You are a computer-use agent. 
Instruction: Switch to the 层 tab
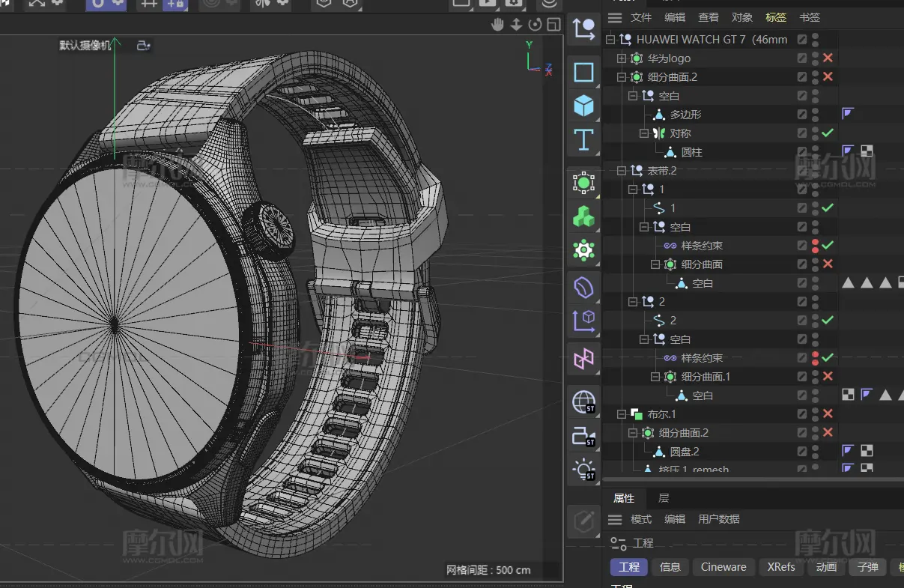pyautogui.click(x=664, y=498)
